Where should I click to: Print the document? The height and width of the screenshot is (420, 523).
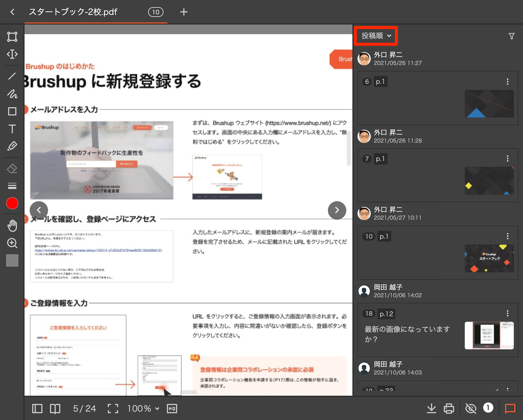pos(449,408)
